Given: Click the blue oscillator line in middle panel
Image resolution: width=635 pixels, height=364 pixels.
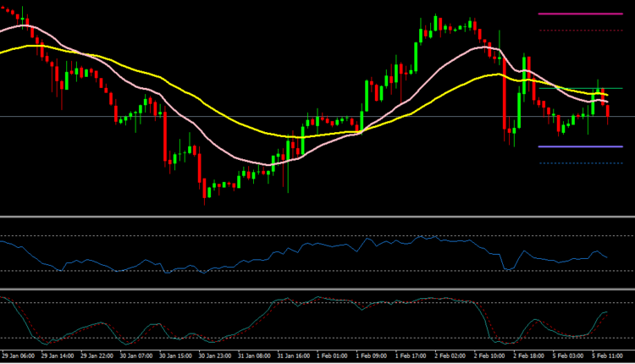Looking at the screenshot, I should [x=339, y=246].
